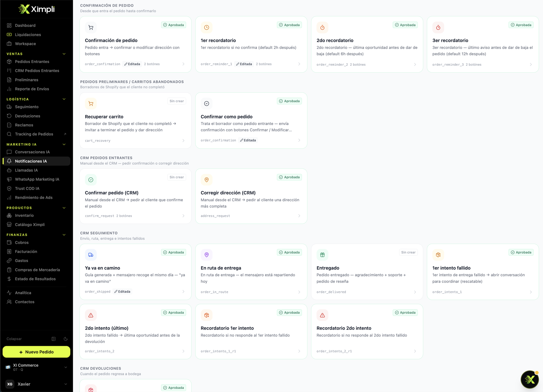Open Liquidaciones in sidebar
543x392 pixels.
tap(36, 35)
